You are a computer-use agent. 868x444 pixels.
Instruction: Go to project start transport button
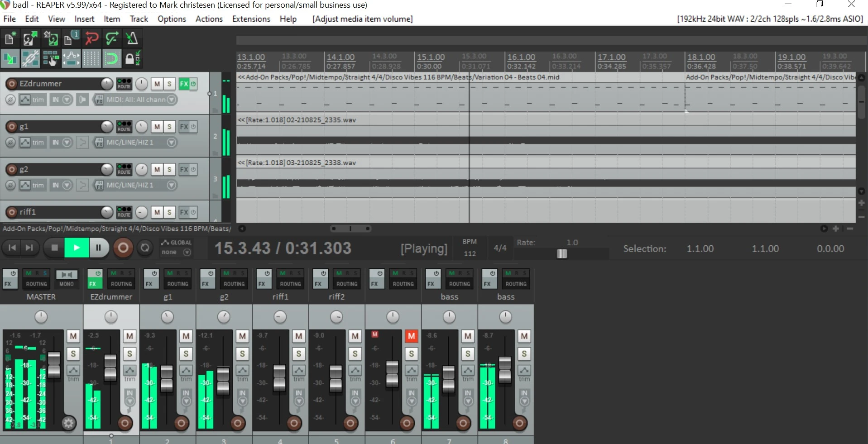pyautogui.click(x=12, y=248)
